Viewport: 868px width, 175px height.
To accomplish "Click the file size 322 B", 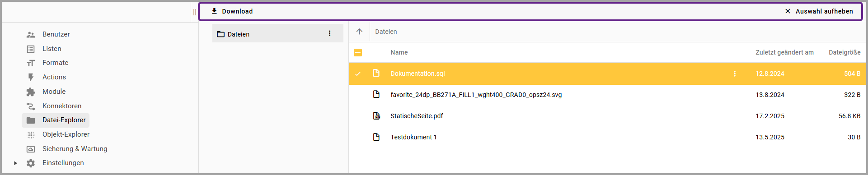I will 852,95.
